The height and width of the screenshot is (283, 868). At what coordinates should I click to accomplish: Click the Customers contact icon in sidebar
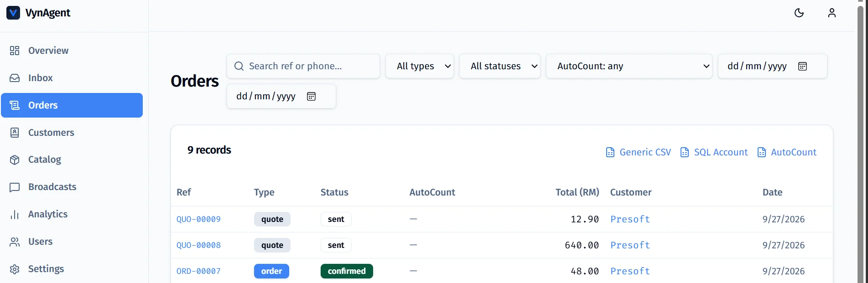click(x=15, y=133)
